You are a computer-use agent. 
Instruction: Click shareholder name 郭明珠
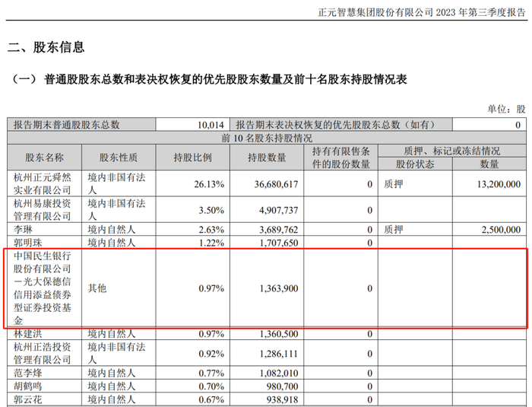tap(28, 243)
